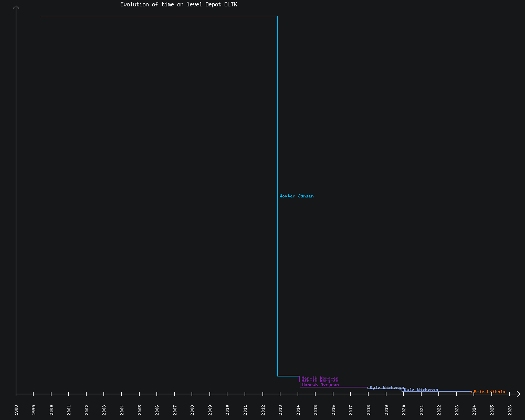Click the red horizontal record line
Screen dimensions: 525x420
click(x=157, y=16)
